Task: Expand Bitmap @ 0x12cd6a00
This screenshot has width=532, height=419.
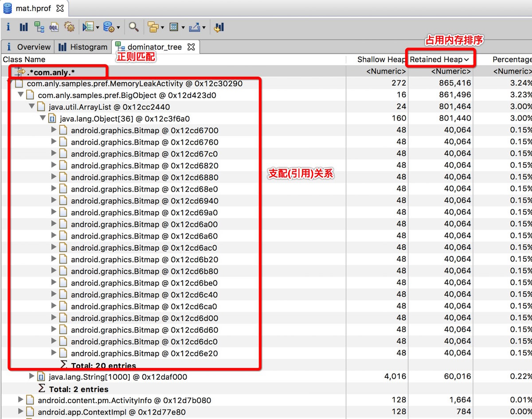Action: point(54,223)
